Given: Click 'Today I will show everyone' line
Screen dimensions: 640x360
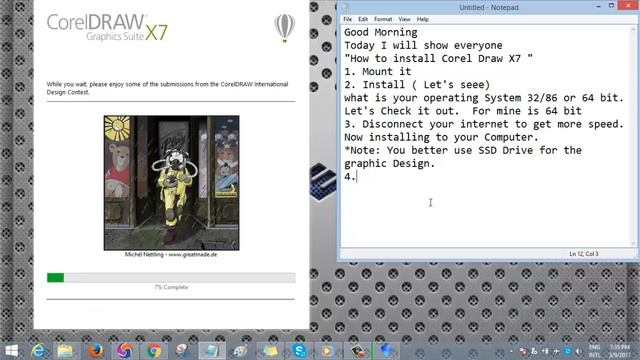Looking at the screenshot, I should (x=423, y=45).
